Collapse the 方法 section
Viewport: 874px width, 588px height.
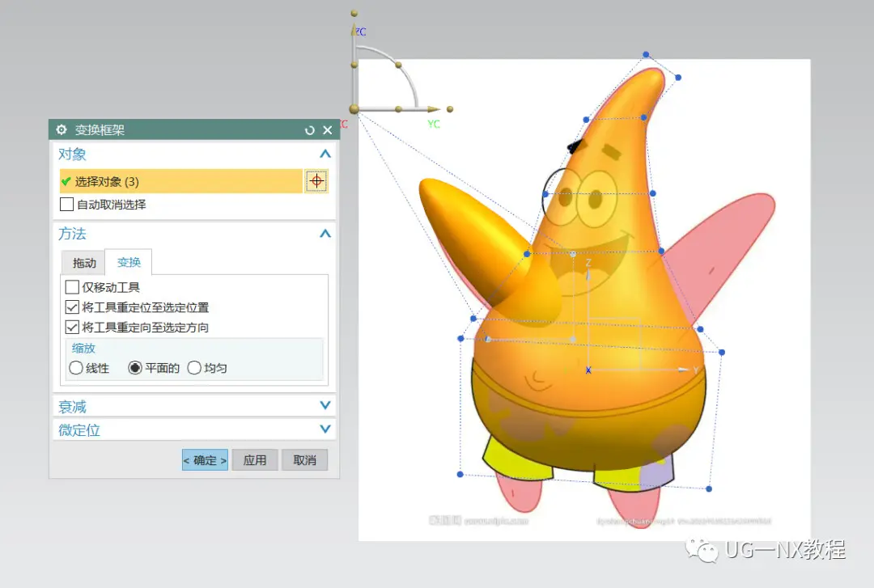(x=325, y=234)
